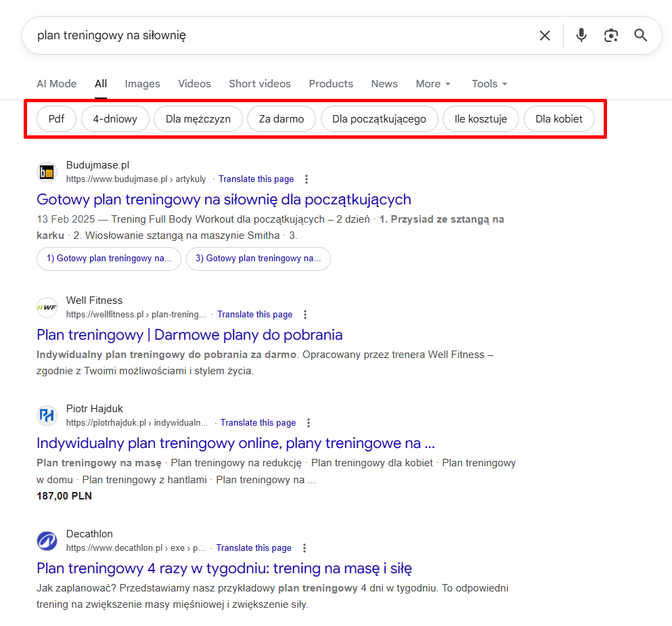The width and height of the screenshot is (672, 626).
Task: Click the Piotr Hajduk favicon
Action: click(x=47, y=416)
